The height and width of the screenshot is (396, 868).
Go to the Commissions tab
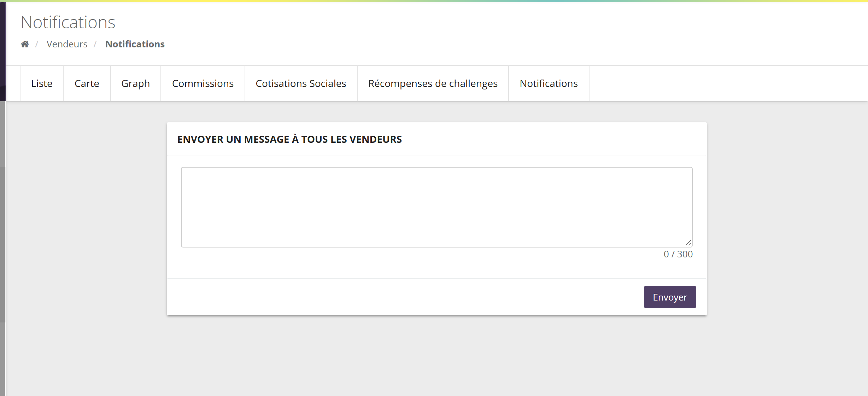point(203,83)
